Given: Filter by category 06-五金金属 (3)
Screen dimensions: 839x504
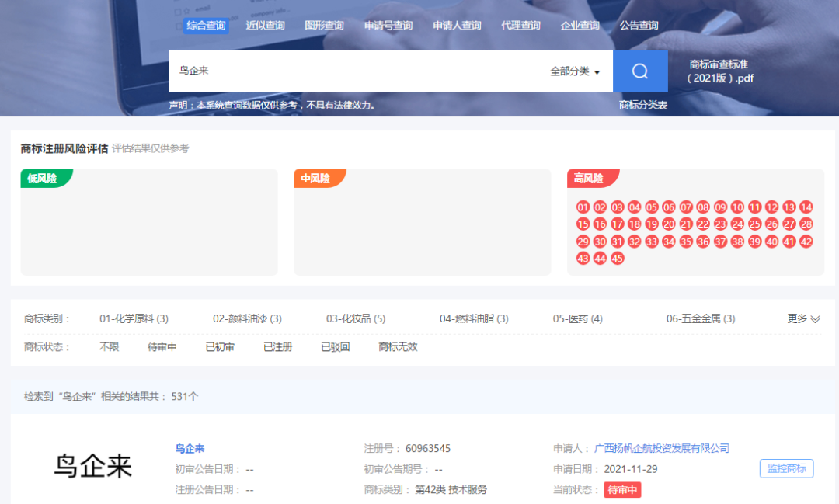Looking at the screenshot, I should click(701, 319).
